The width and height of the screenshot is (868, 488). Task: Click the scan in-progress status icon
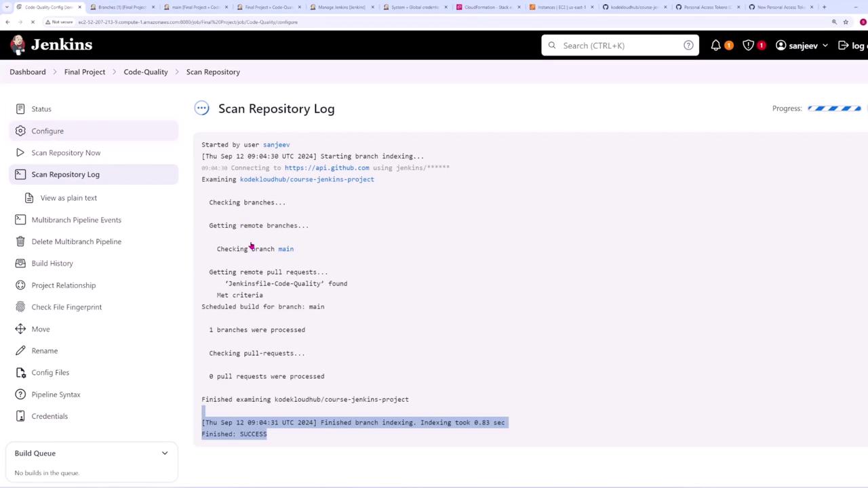click(201, 108)
